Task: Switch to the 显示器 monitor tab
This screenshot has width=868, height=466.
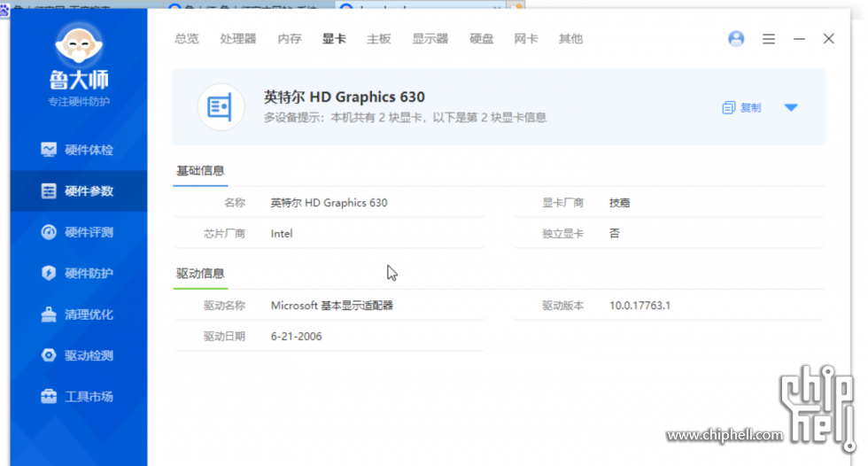Action: [430, 39]
